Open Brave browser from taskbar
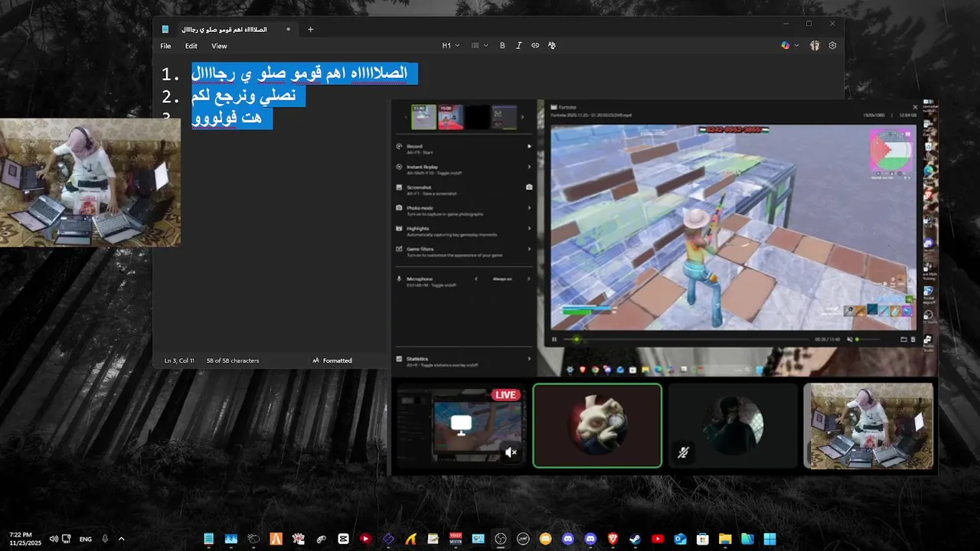The height and width of the screenshot is (551, 980). tap(612, 539)
